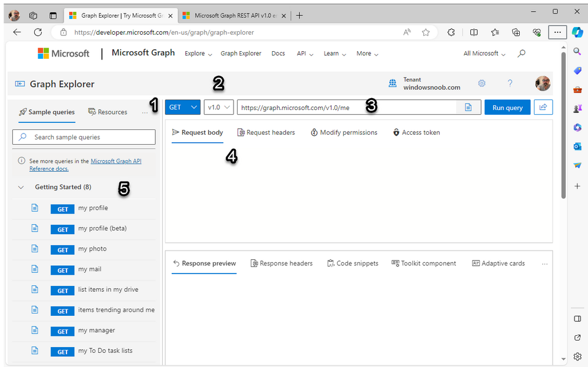Click the query URL input field

pos(347,107)
